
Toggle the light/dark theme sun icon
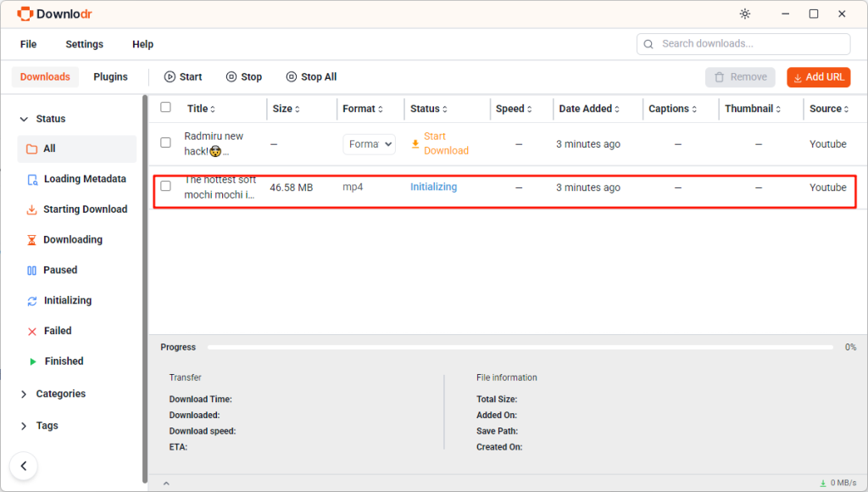click(x=745, y=14)
